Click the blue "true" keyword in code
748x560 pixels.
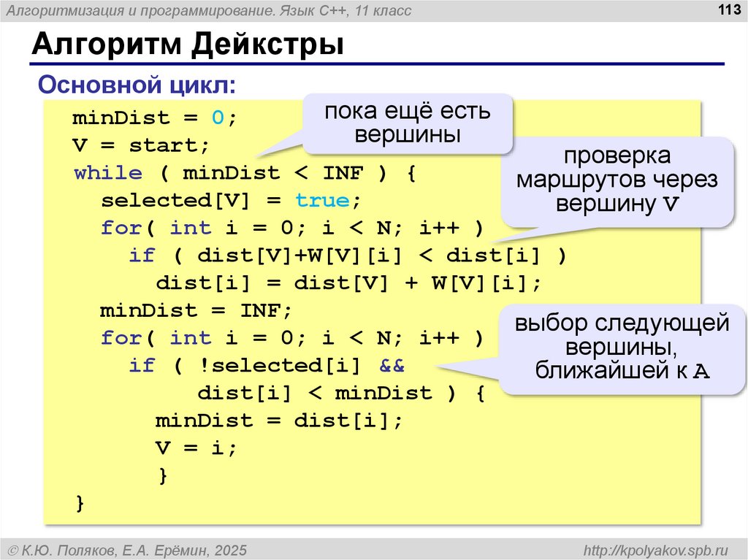click(x=323, y=201)
